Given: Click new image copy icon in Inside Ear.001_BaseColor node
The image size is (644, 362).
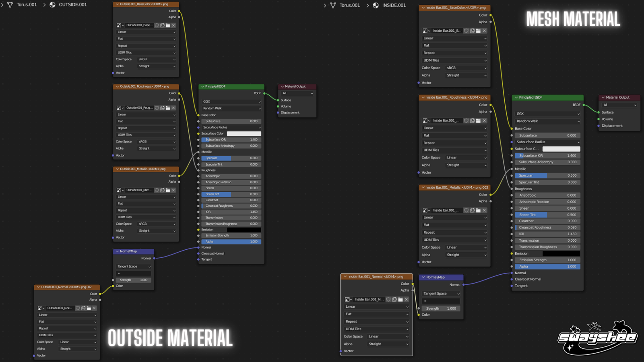Looking at the screenshot, I should 472,31.
